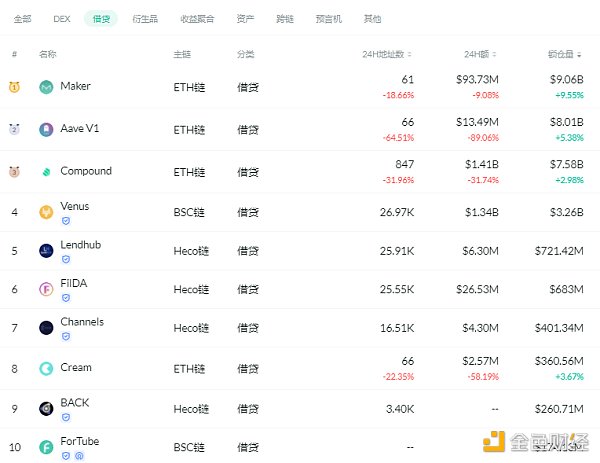Screen dimensions: 600x463
Task: Click the FilDA logo icon
Action: click(46, 289)
